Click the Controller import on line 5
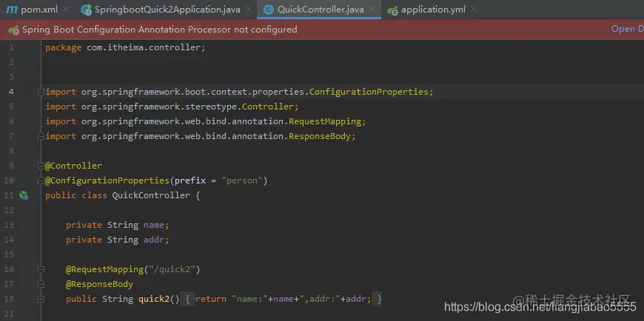644x321 pixels. [268, 107]
